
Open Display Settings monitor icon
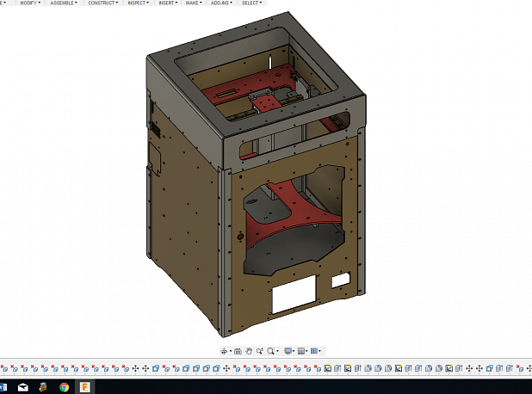click(x=288, y=351)
